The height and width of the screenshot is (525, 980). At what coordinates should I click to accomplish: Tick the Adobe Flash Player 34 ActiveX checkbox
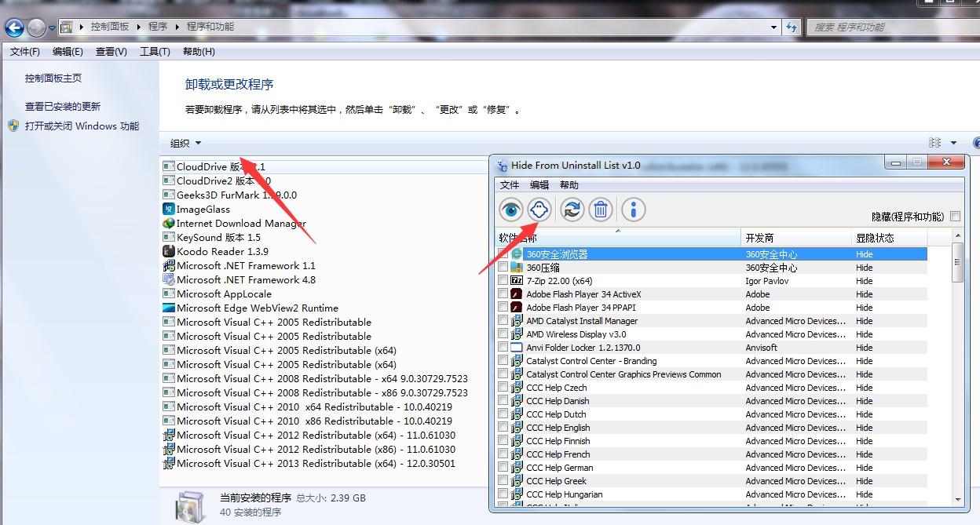point(503,294)
